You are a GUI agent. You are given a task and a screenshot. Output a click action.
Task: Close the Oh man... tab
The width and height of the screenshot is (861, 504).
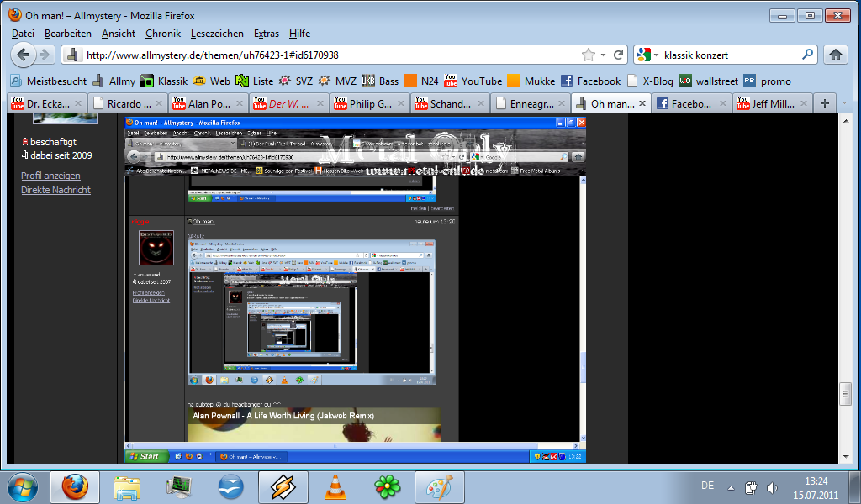pyautogui.click(x=642, y=103)
